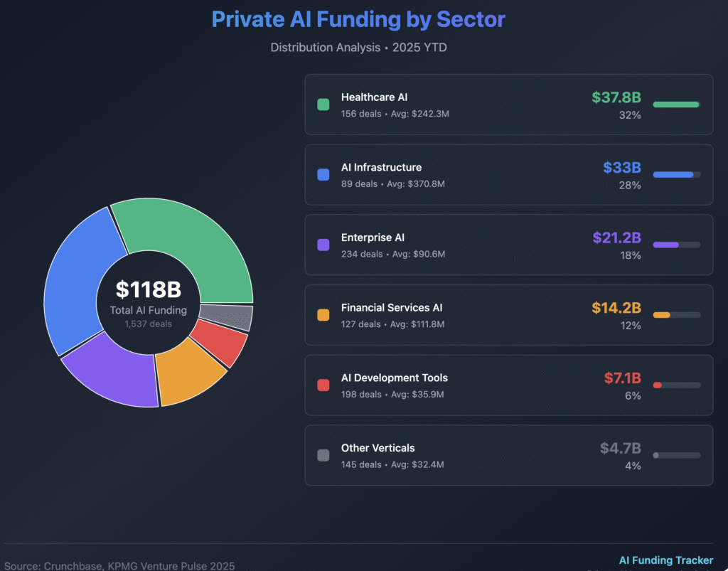Select the small gray donut slice

[227, 317]
